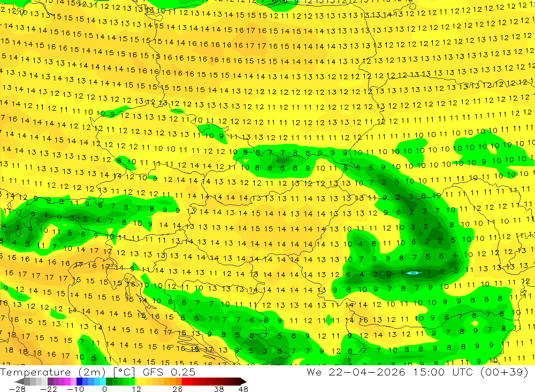Pick the dark purple swatch above -22

(50, 381)
